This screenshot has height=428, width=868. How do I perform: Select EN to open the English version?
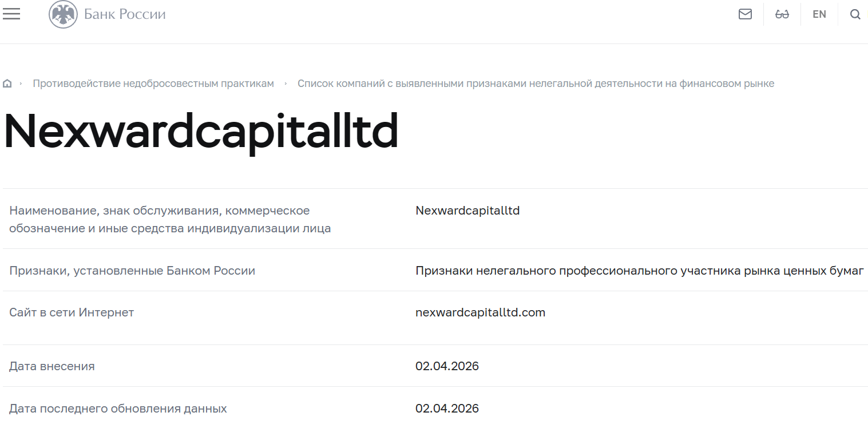tap(819, 14)
